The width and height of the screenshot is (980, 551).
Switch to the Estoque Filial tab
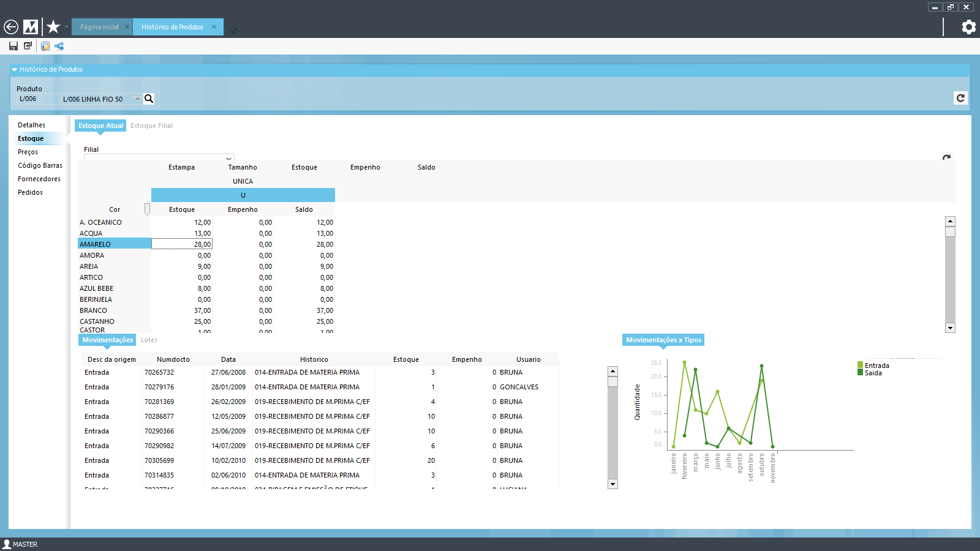(151, 126)
